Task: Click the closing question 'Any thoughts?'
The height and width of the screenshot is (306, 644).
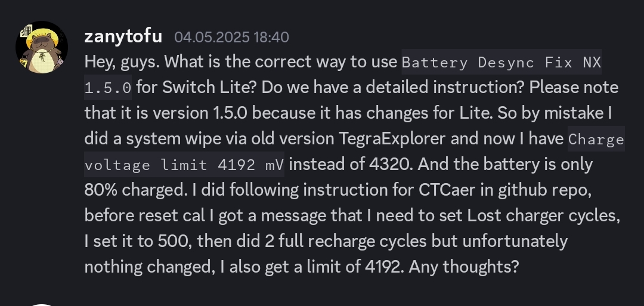Action: 464,267
